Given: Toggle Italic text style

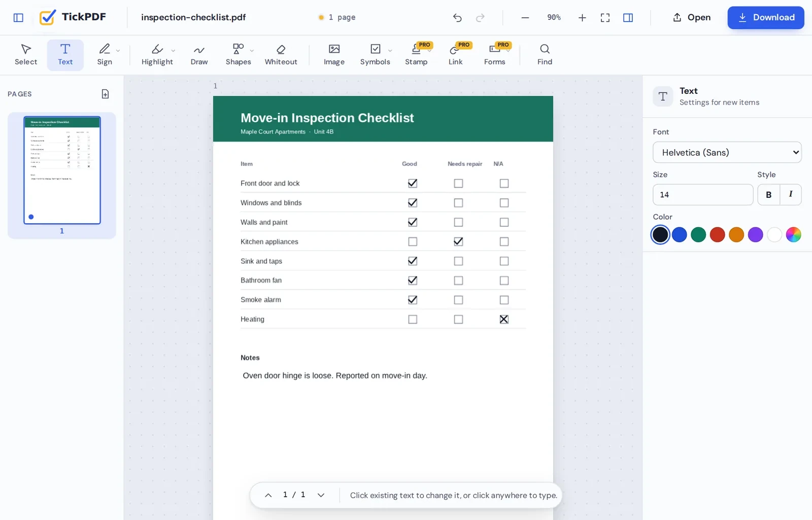Looking at the screenshot, I should tap(791, 195).
